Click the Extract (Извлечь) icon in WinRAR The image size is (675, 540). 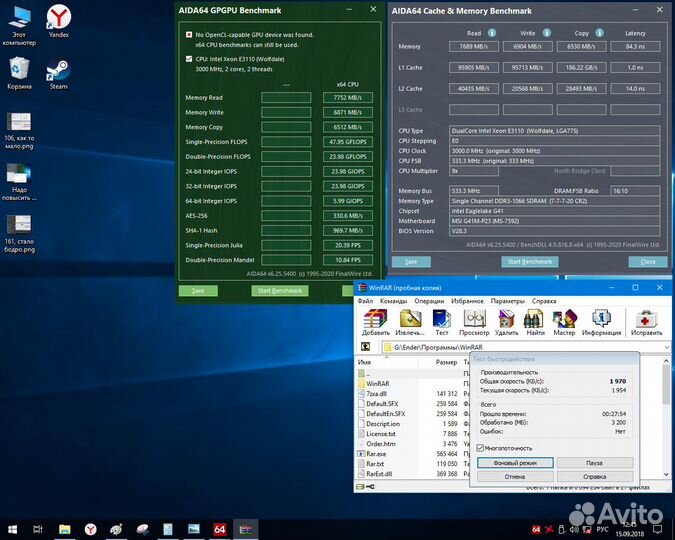[x=410, y=322]
